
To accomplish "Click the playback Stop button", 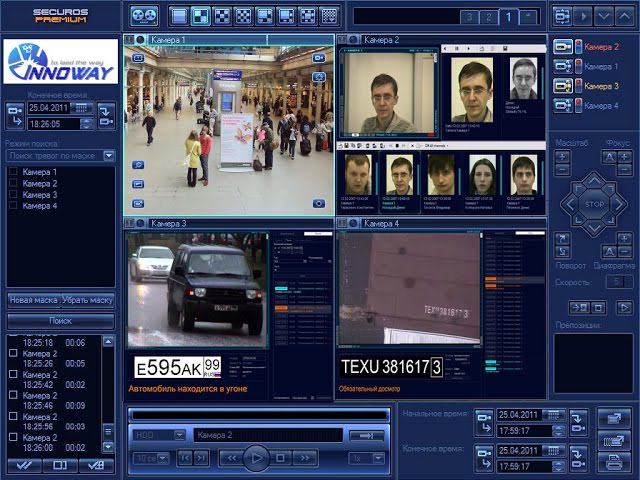I will pyautogui.click(x=280, y=458).
